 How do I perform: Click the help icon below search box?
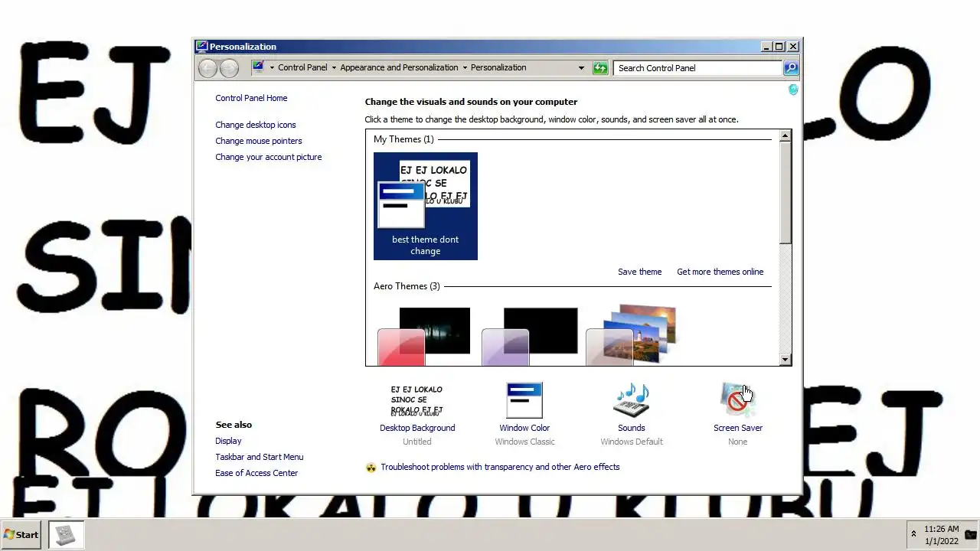[793, 90]
